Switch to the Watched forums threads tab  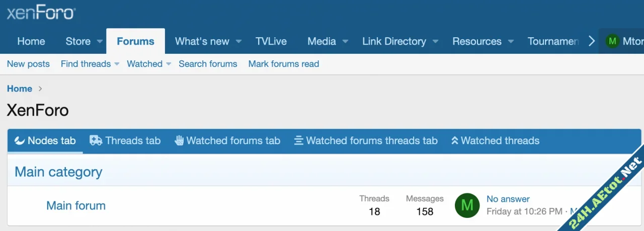[x=366, y=141]
